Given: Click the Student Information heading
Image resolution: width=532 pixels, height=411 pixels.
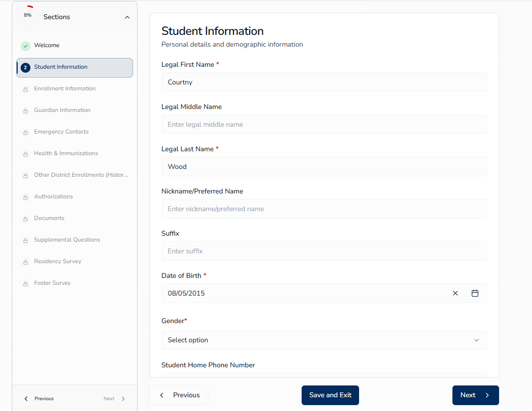Looking at the screenshot, I should (x=212, y=31).
